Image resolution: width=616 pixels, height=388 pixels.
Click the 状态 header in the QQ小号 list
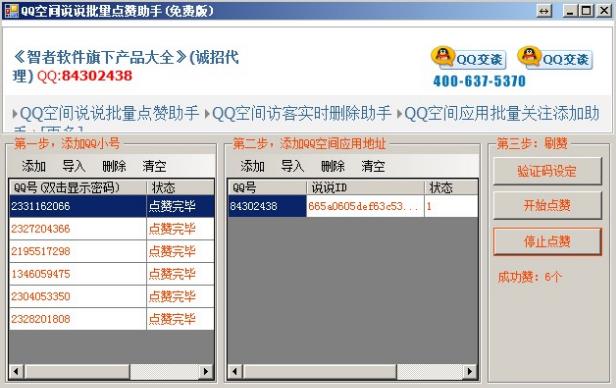click(x=180, y=187)
